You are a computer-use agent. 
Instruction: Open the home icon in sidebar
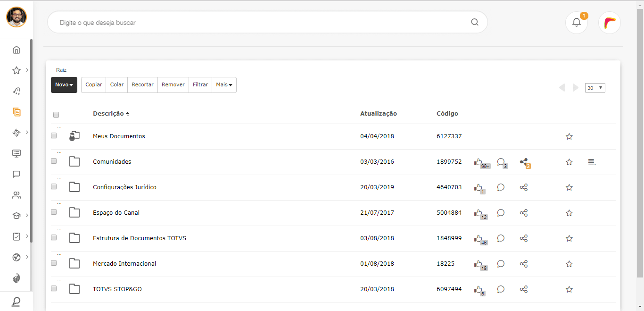[x=17, y=50]
